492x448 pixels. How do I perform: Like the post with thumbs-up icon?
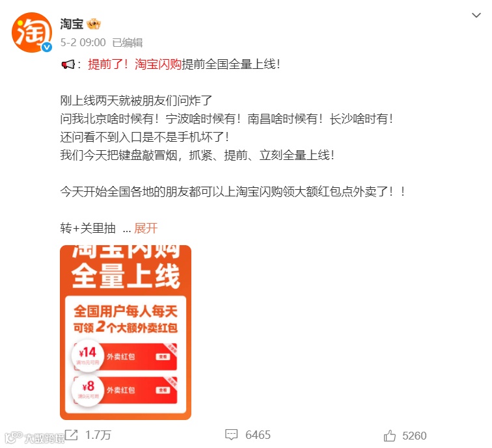point(390,436)
